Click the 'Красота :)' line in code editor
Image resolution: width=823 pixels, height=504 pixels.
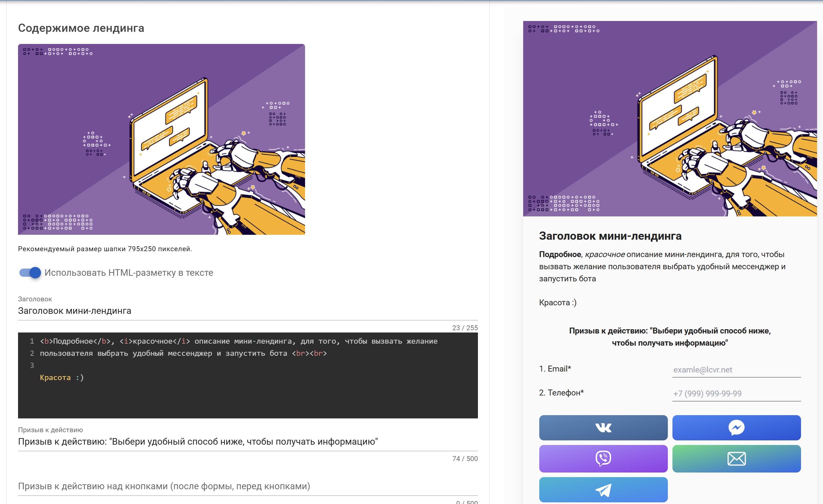coord(62,377)
